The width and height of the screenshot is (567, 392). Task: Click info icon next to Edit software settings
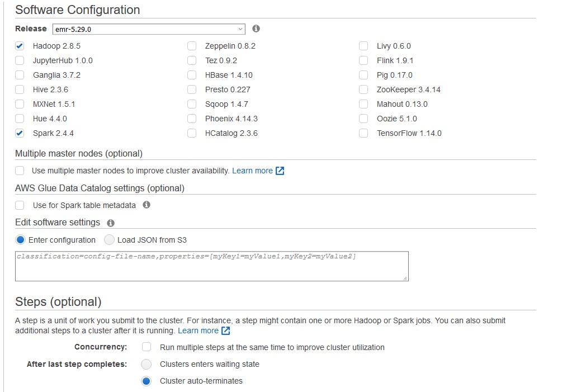[x=111, y=223]
